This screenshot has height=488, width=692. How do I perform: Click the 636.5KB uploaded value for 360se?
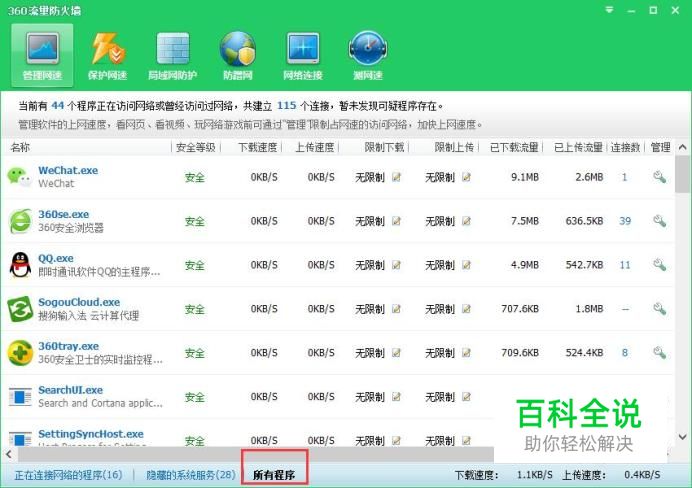[x=584, y=221]
